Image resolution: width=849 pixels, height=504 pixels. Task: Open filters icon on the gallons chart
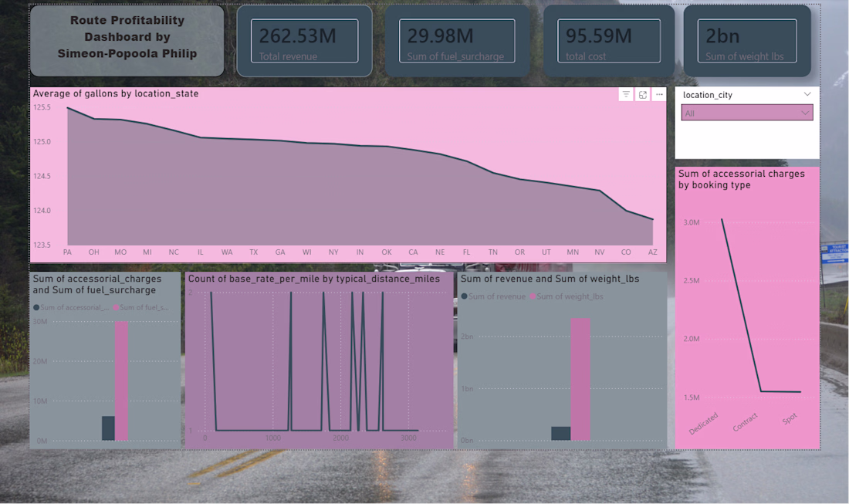coord(626,95)
